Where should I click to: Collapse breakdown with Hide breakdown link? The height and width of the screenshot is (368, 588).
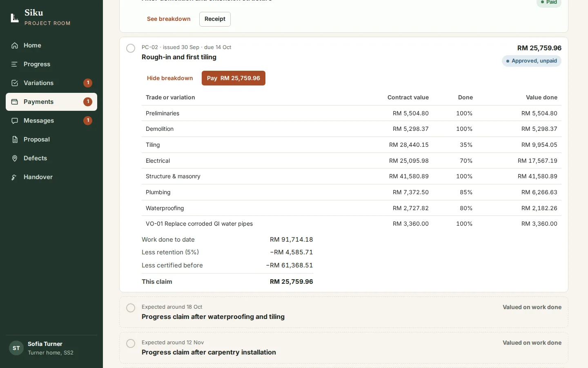point(170,78)
